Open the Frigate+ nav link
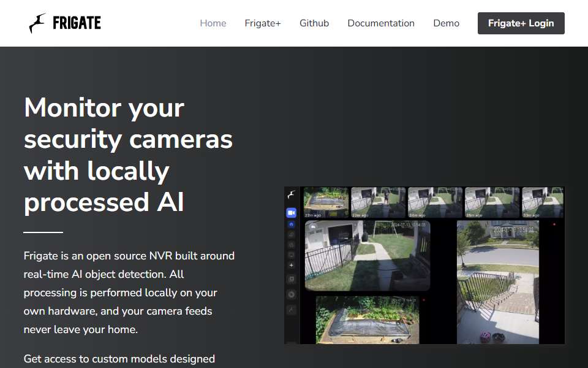Image resolution: width=588 pixels, height=368 pixels. click(263, 23)
